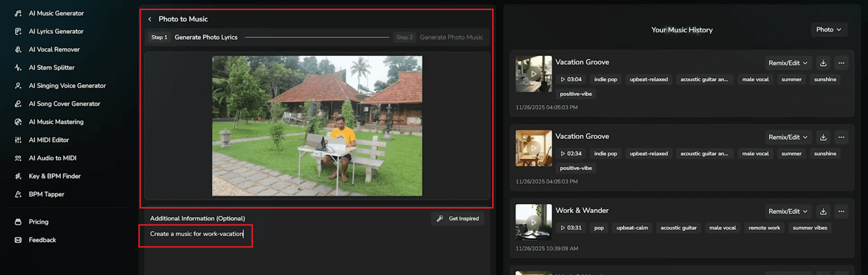The height and width of the screenshot is (275, 868).
Task: Click the Feedback envelope icon
Action: pyautogui.click(x=18, y=240)
